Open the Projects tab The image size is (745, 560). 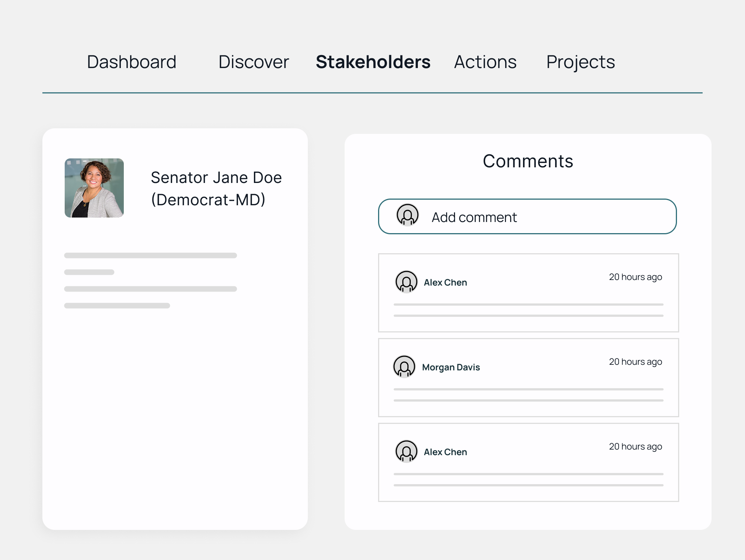[580, 62]
